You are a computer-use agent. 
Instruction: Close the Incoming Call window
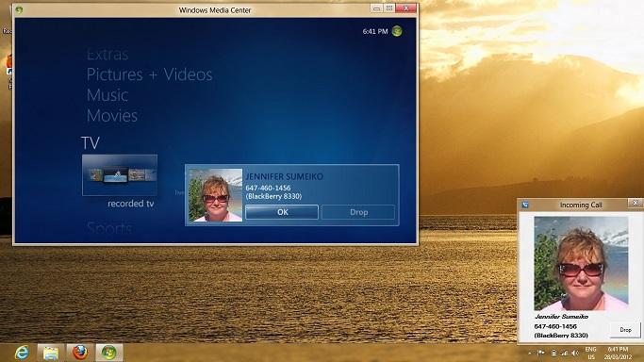coord(635,203)
